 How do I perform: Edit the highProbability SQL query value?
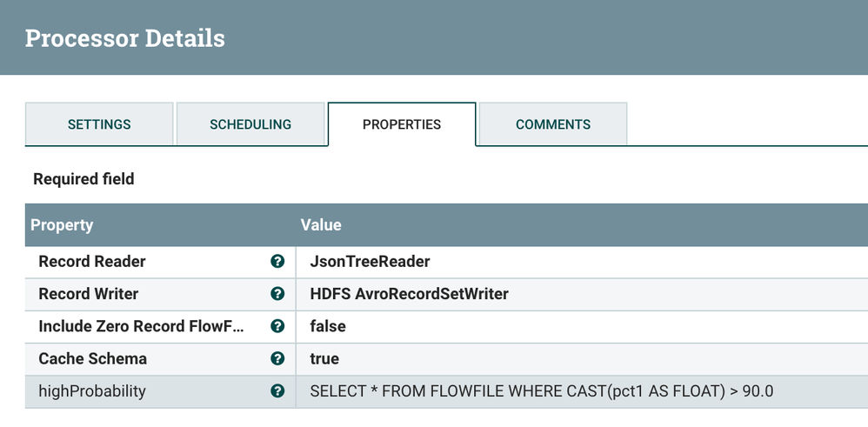coord(541,391)
